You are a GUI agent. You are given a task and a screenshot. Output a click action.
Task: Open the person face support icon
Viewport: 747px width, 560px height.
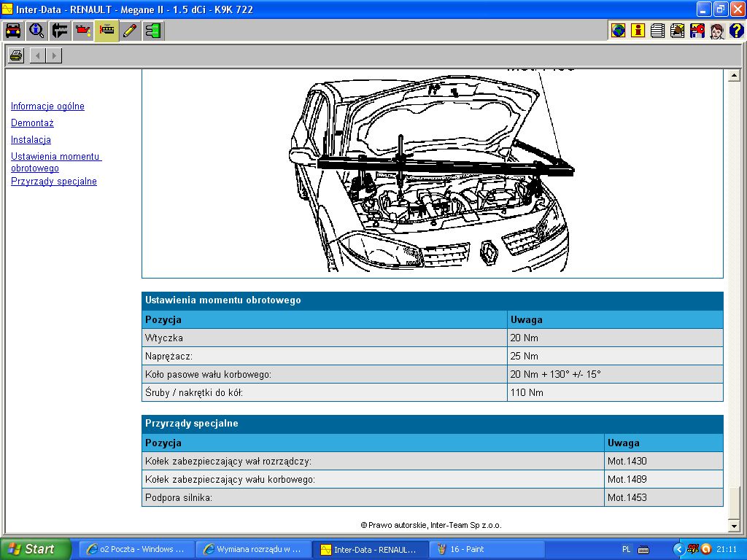point(716,31)
